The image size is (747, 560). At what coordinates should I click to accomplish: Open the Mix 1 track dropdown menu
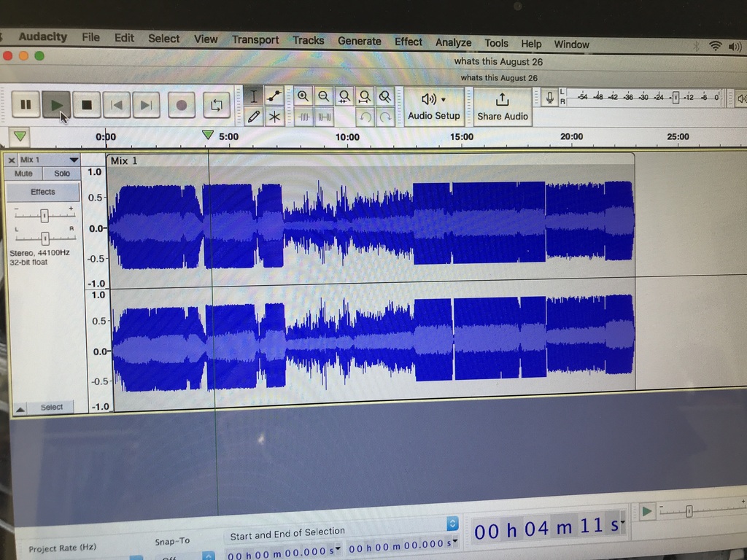(x=74, y=160)
